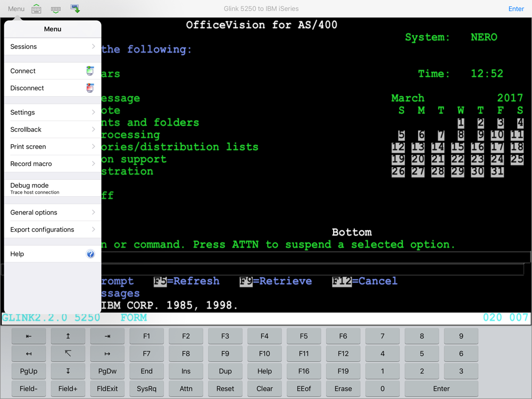
Task: Open Help via the blue question icon
Action: (90, 254)
